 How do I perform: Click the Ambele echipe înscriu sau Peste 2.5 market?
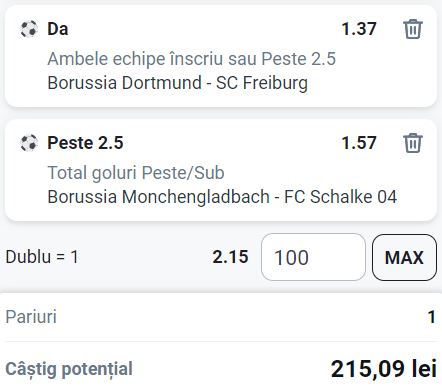click(x=192, y=59)
